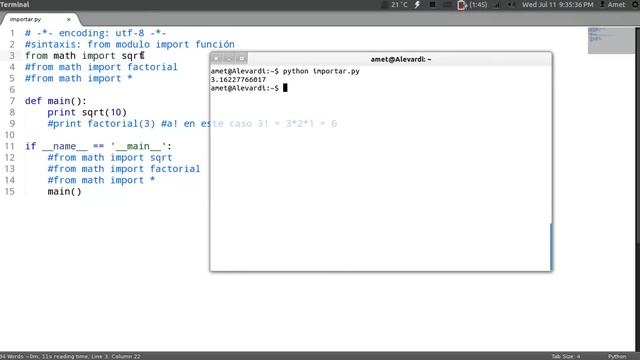Image resolution: width=640 pixels, height=360 pixels.
Task: Click '#from math import factorial' on line 4
Action: tap(101, 67)
